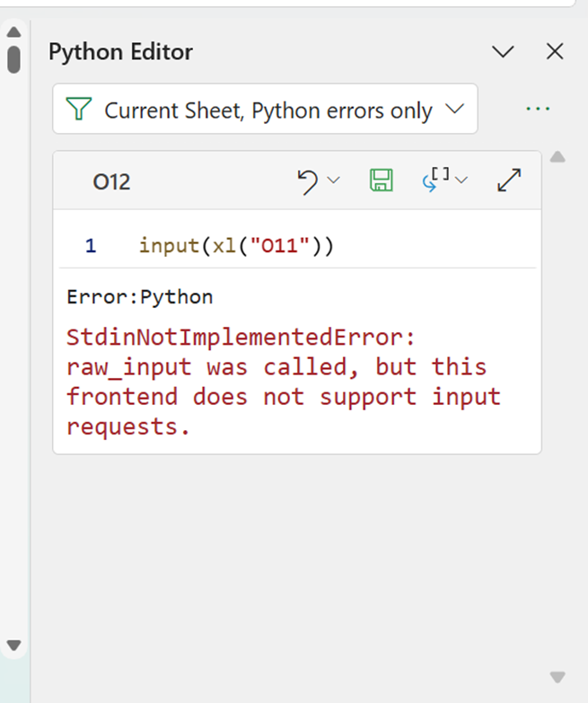Open the Python Editor pane options chevron
588x703 pixels.
click(x=505, y=52)
